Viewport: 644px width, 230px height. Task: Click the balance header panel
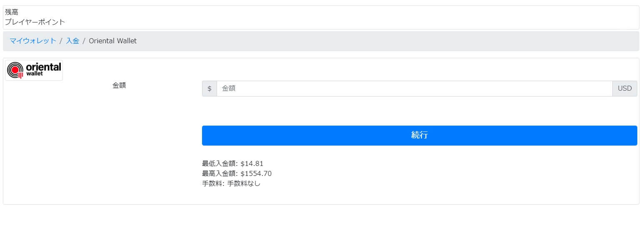coord(321,17)
